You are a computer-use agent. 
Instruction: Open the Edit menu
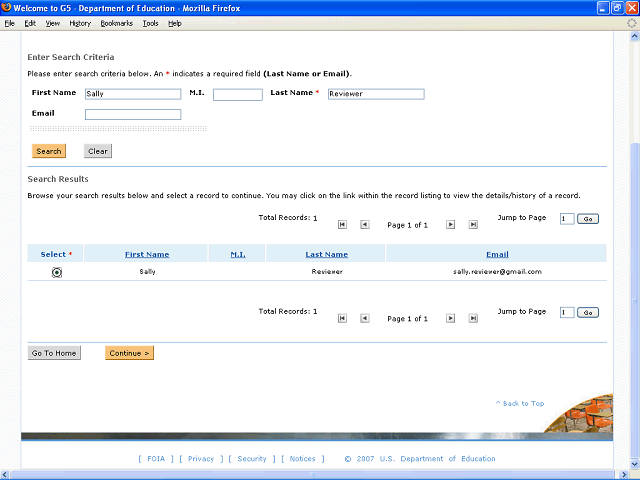click(30, 24)
